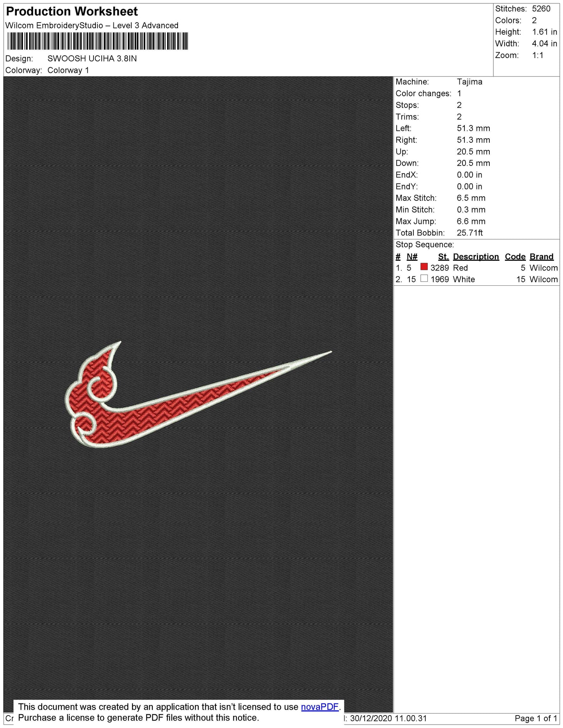
Task: Click the 'Code' column header
Action: tap(515, 257)
